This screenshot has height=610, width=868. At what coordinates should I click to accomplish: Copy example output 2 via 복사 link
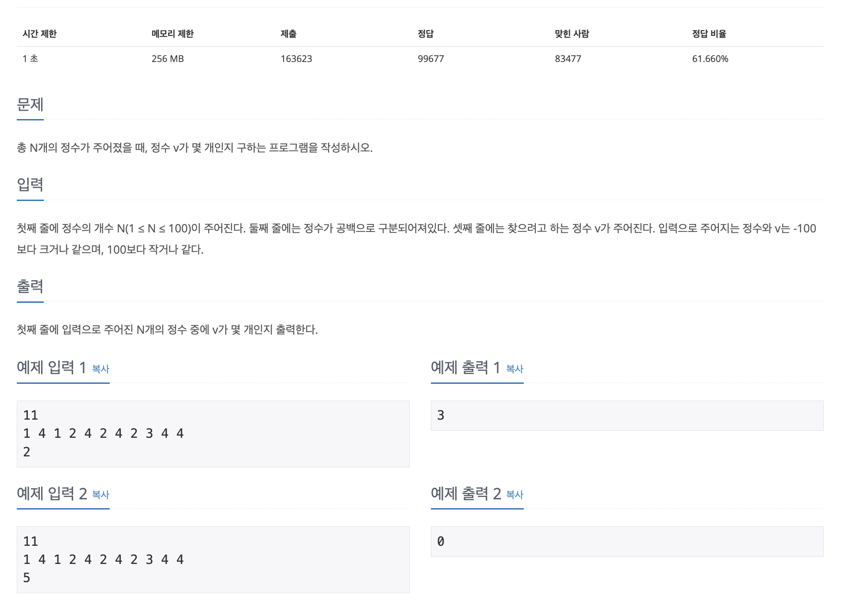(515, 494)
